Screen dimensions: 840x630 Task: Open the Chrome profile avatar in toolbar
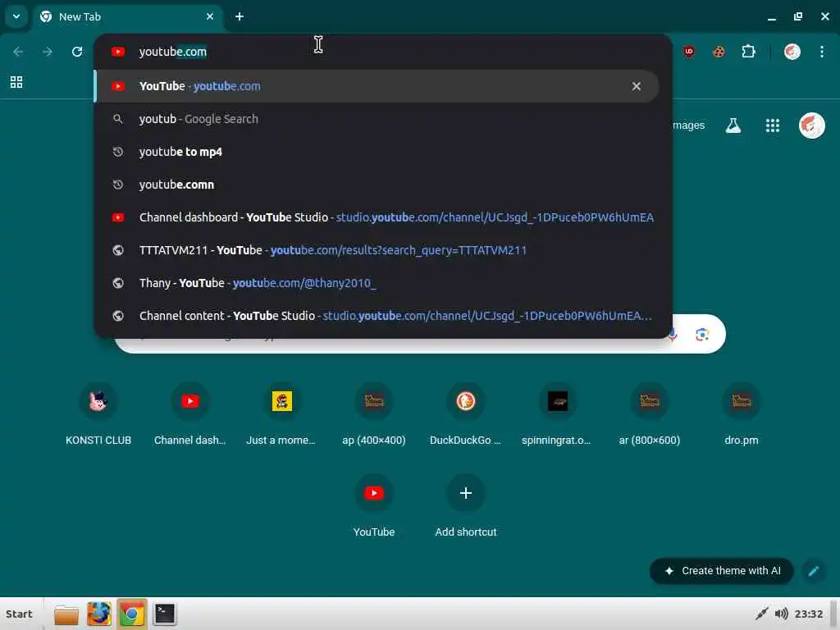[x=792, y=52]
